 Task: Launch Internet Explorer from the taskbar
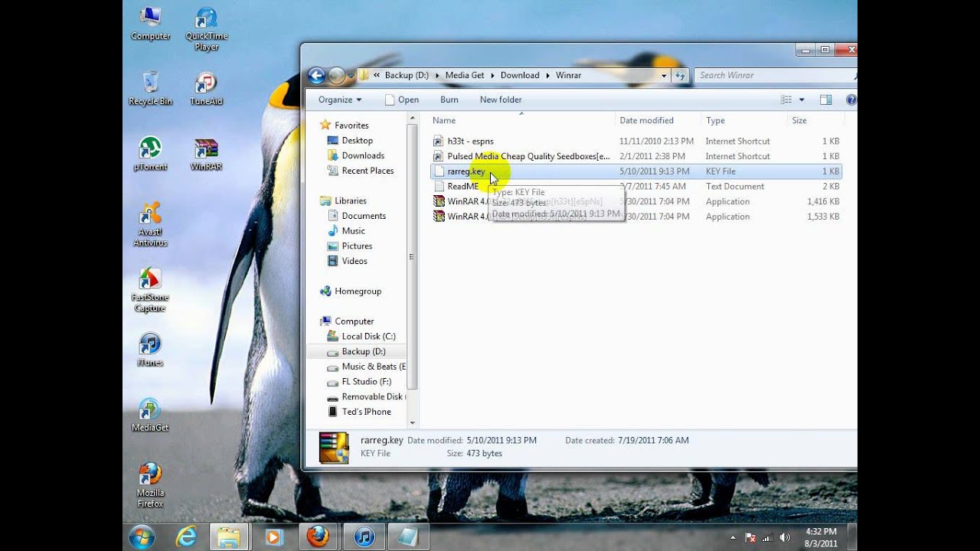tap(186, 536)
